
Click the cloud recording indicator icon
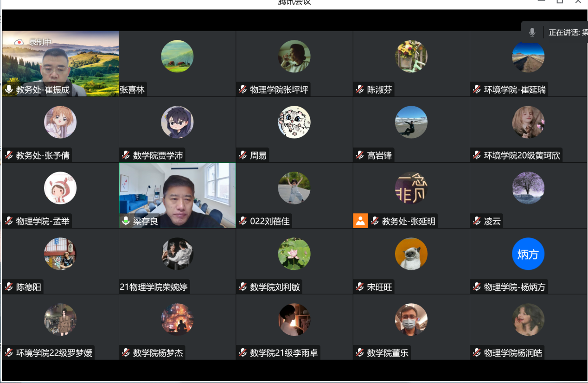pos(19,42)
